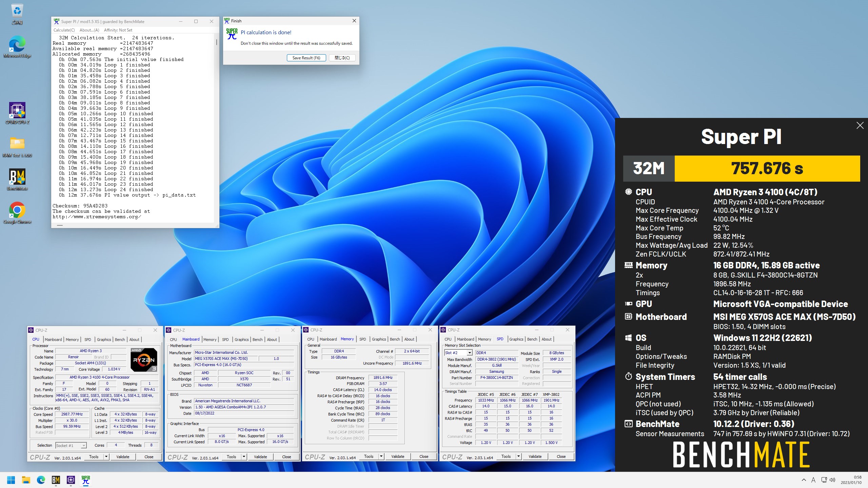Click Close in Memory CPU-Z window
Viewport: 868px width, 488px height.
tap(424, 456)
